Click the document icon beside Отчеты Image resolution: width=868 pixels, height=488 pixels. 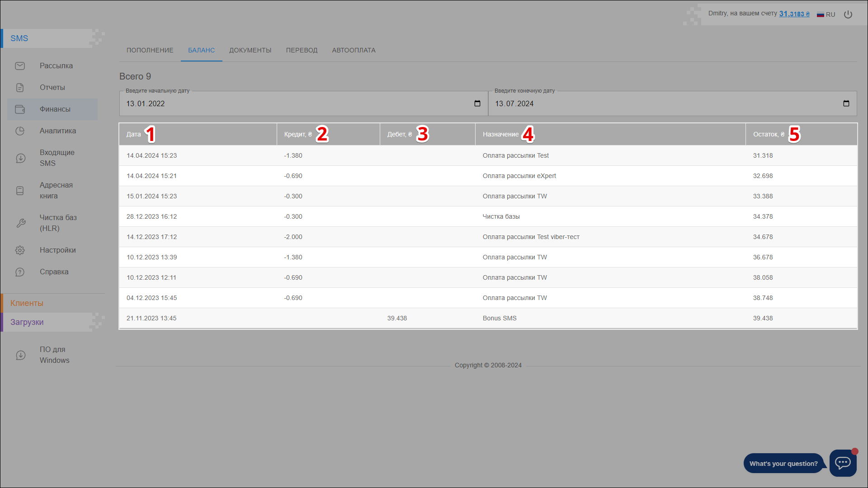20,88
